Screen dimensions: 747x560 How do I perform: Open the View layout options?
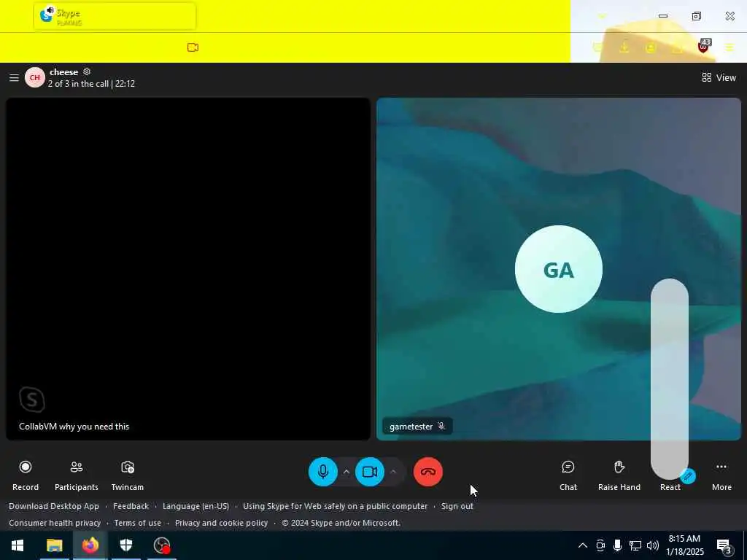pyautogui.click(x=719, y=77)
